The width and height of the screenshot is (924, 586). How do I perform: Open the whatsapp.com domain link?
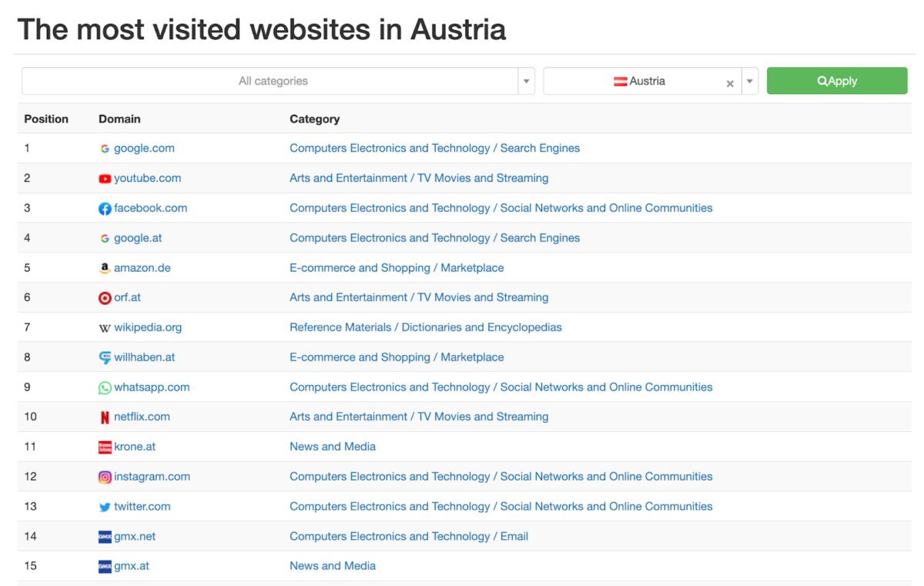[x=152, y=387]
